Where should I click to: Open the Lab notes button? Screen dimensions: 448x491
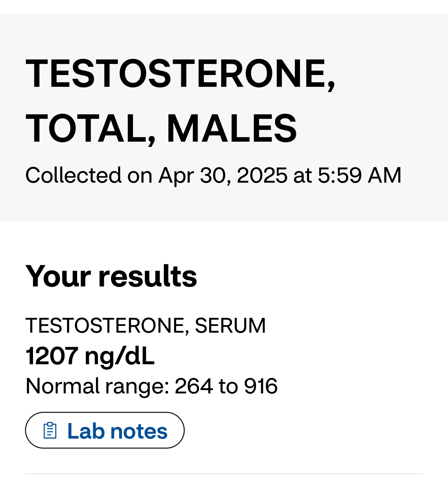tap(105, 430)
